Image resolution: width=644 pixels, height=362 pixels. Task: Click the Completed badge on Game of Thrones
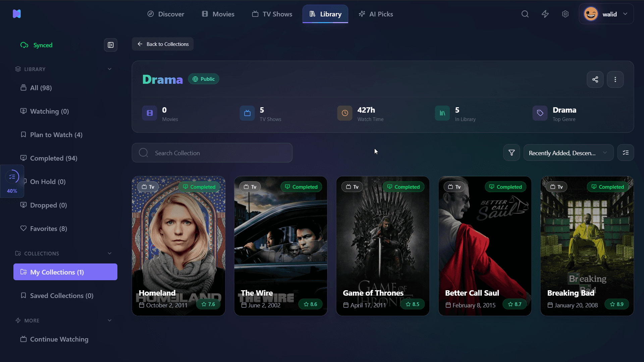click(403, 187)
